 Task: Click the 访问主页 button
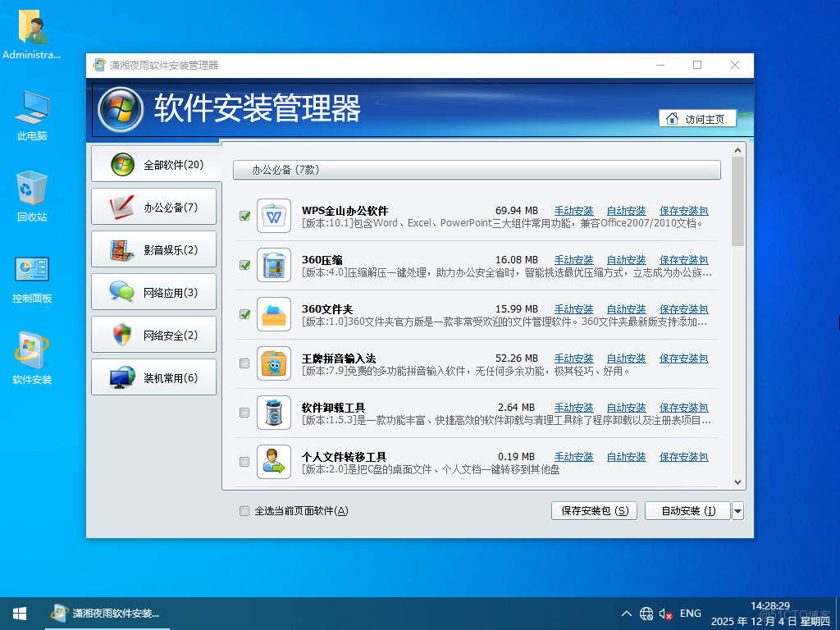696,118
